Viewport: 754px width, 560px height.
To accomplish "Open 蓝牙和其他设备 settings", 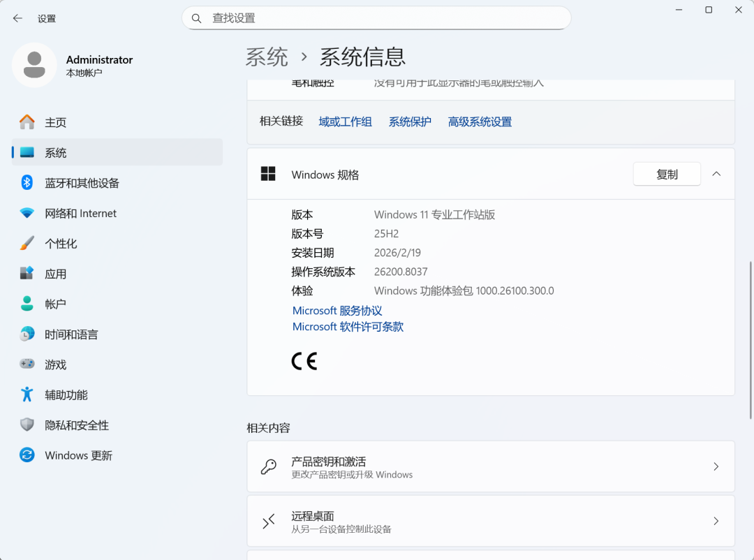I will pyautogui.click(x=117, y=183).
